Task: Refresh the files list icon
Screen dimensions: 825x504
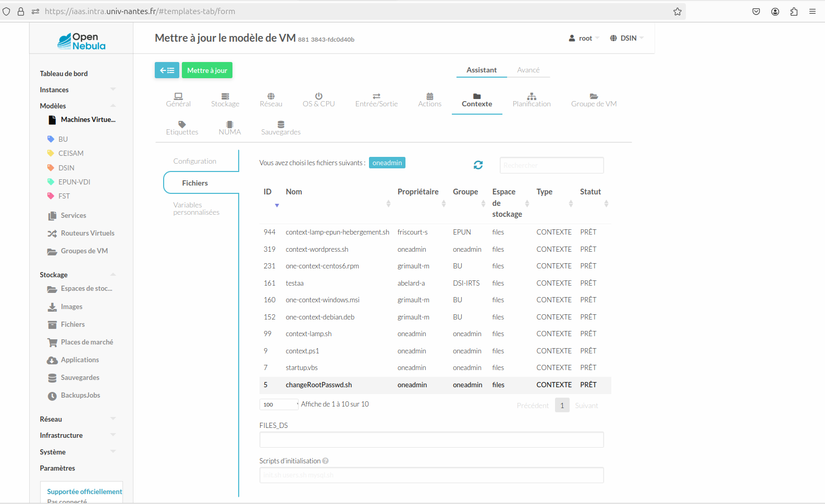Action: coord(478,165)
